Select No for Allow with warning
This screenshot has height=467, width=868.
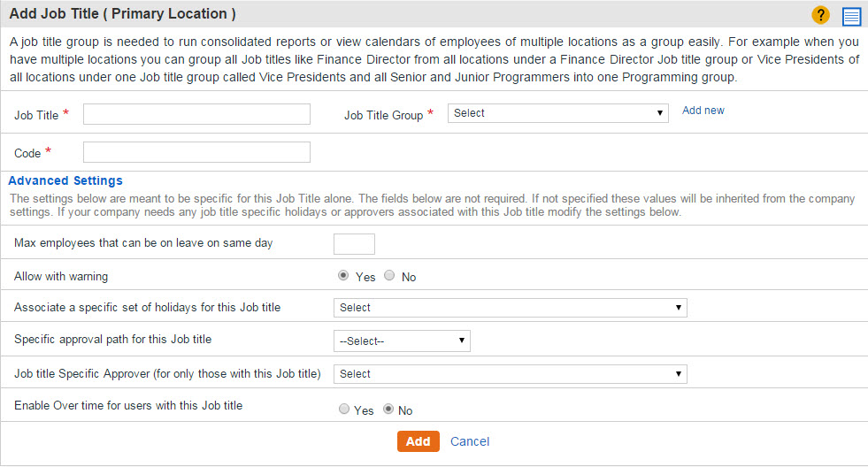coord(389,276)
